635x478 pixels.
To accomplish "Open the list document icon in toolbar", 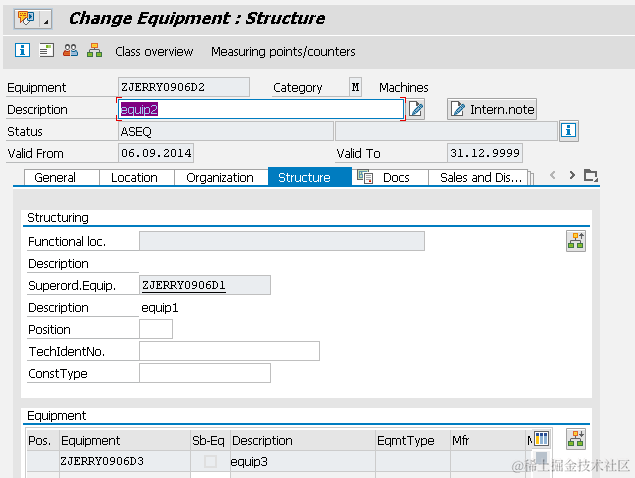I will pyautogui.click(x=47, y=50).
